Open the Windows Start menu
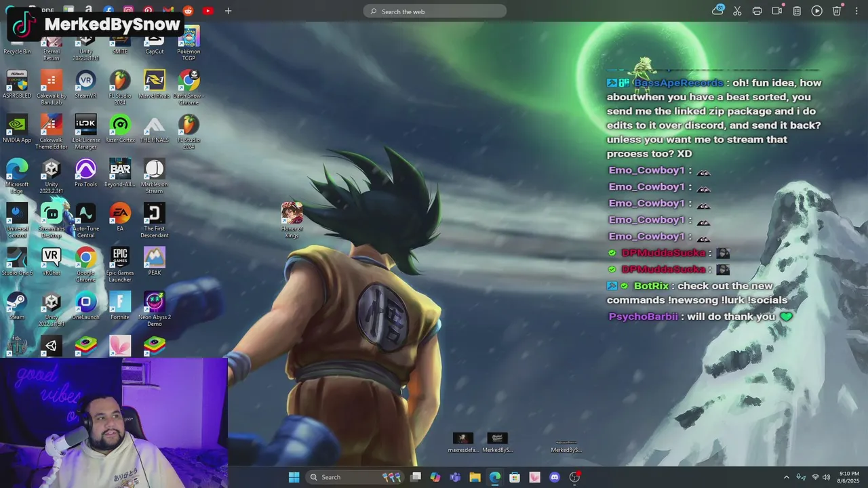Image resolution: width=868 pixels, height=488 pixels. pyautogui.click(x=294, y=477)
